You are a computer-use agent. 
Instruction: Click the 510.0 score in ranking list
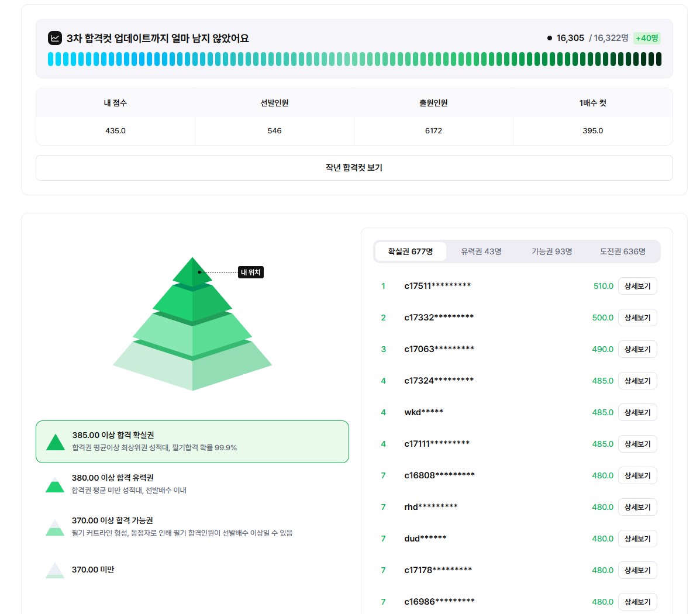pos(603,286)
